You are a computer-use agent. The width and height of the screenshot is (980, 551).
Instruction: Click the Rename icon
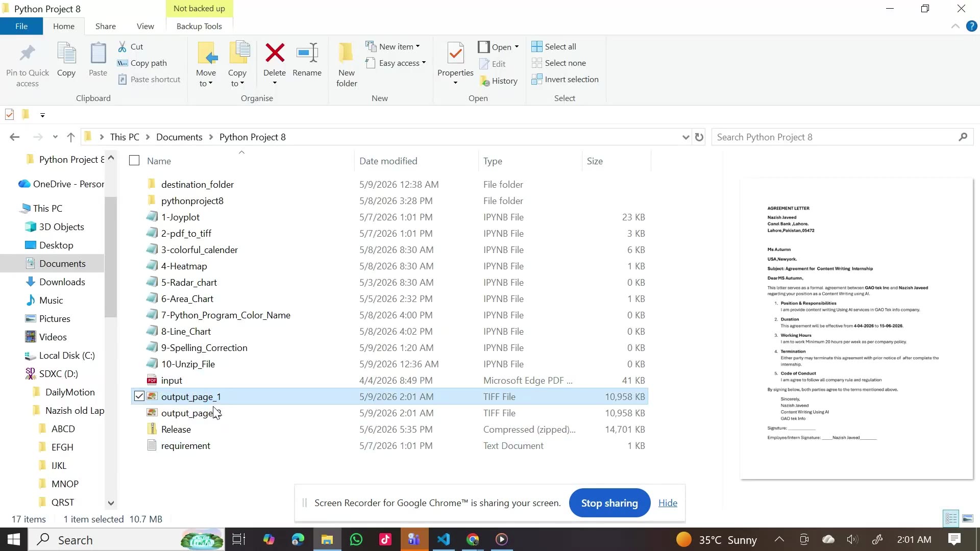307,53
